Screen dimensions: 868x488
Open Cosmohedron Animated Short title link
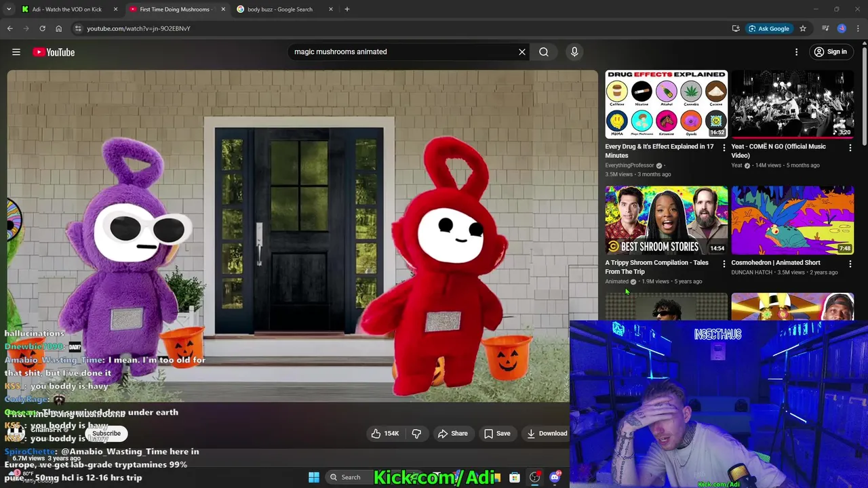[775, 263]
